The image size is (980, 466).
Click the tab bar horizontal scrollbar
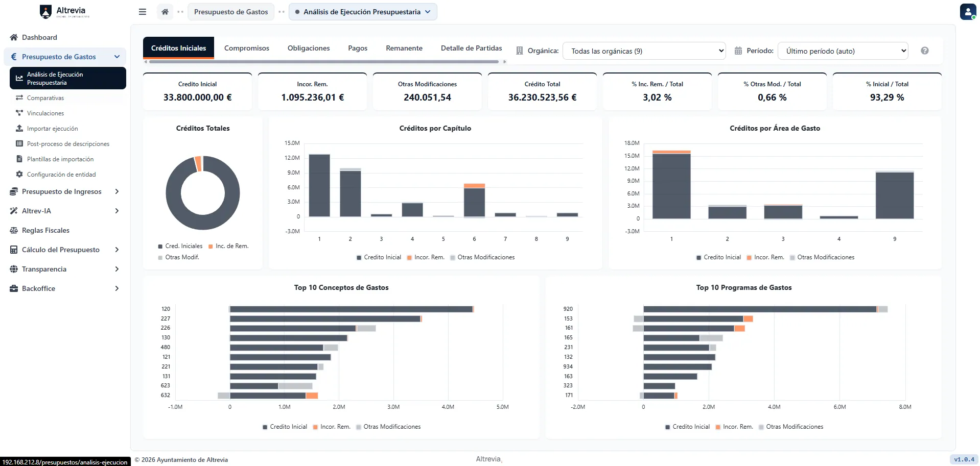point(324,62)
